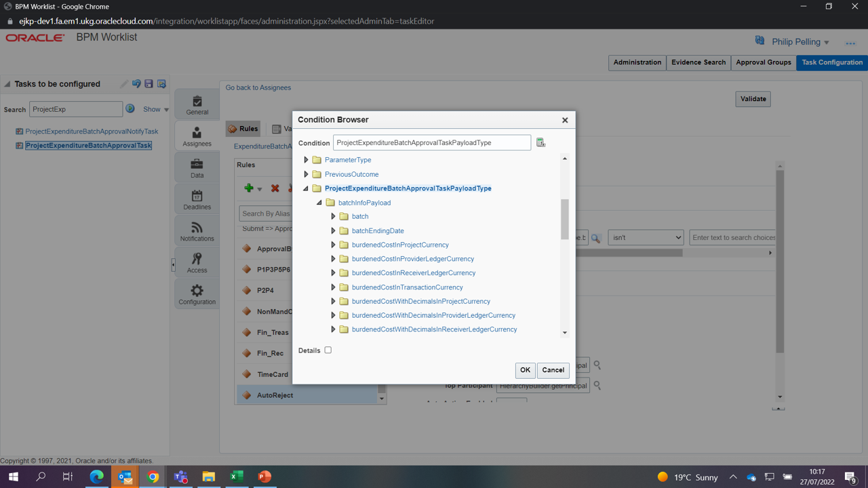Select the Assignees panel icon
The width and height of the screenshot is (868, 488).
(x=196, y=135)
